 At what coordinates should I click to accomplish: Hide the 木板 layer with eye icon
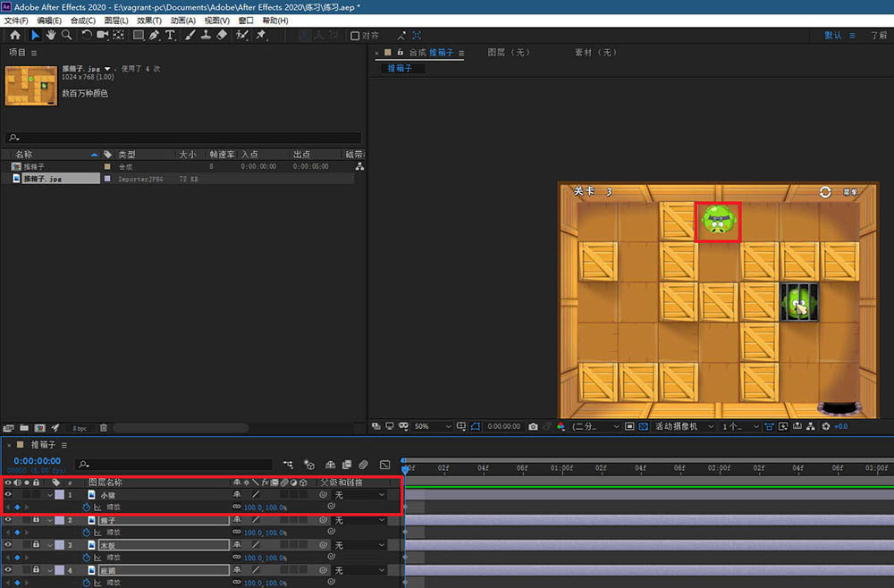click(x=8, y=545)
